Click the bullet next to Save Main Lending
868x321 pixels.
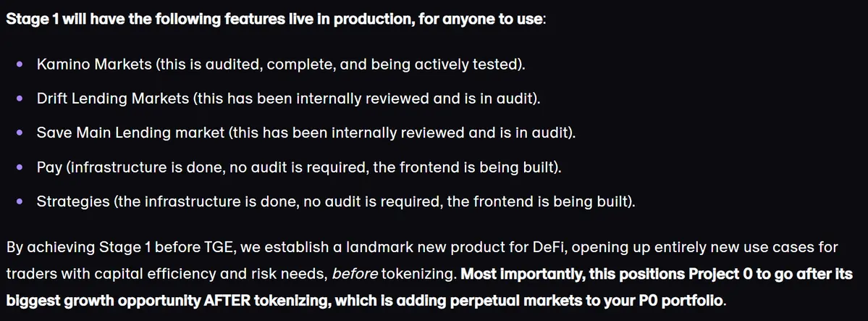click(20, 133)
